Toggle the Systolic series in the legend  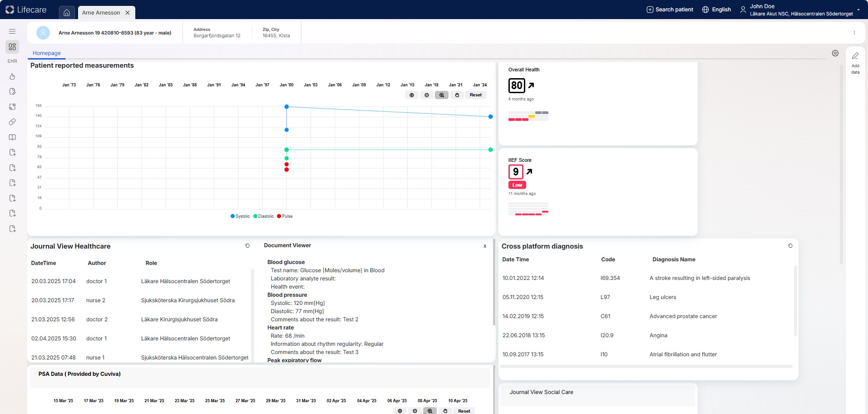[x=241, y=216]
